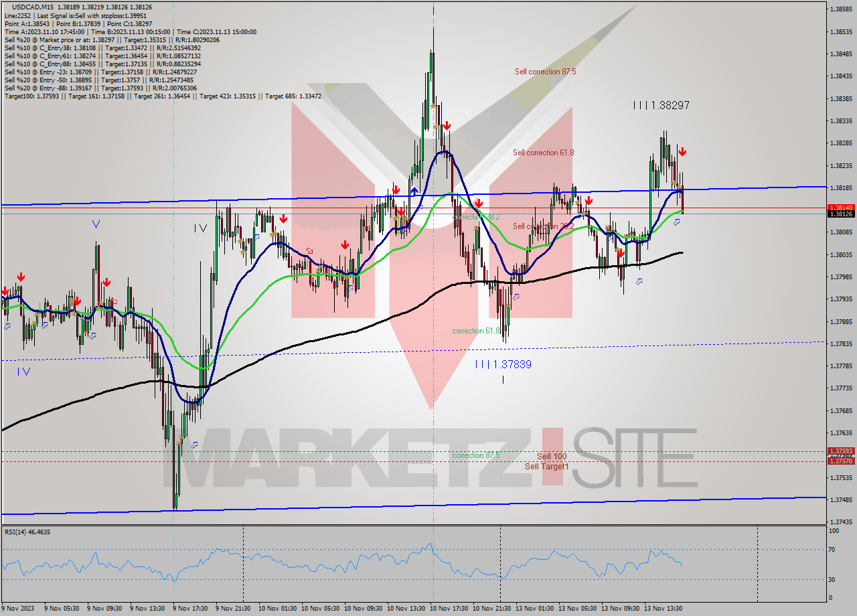Click the red sell arrow under 1.38297 label
The height and width of the screenshot is (616, 857).
coord(682,151)
